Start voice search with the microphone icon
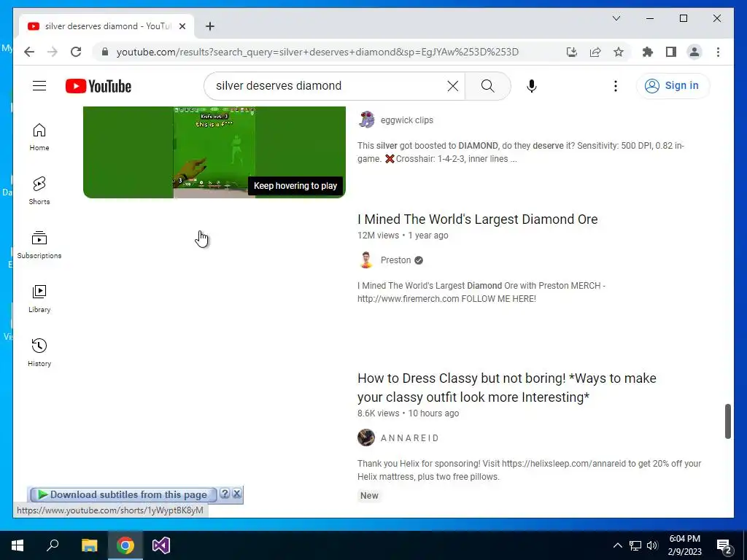 click(x=532, y=86)
